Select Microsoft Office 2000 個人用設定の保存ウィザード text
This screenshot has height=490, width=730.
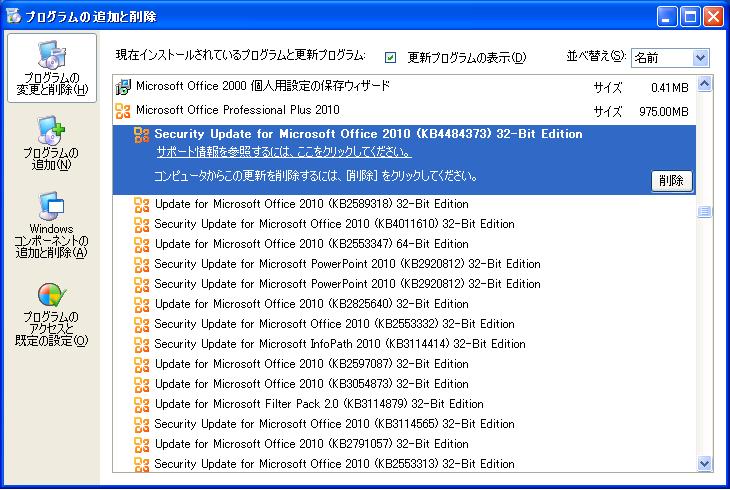(x=263, y=86)
